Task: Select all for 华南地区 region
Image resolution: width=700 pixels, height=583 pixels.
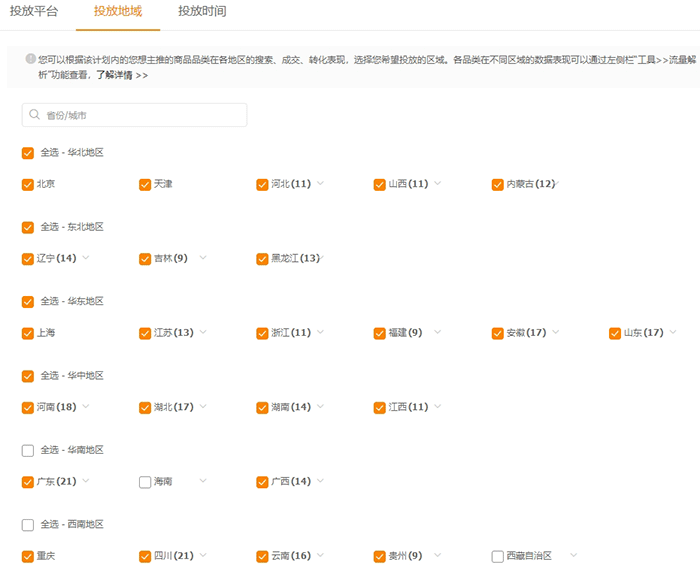Action: 28,451
